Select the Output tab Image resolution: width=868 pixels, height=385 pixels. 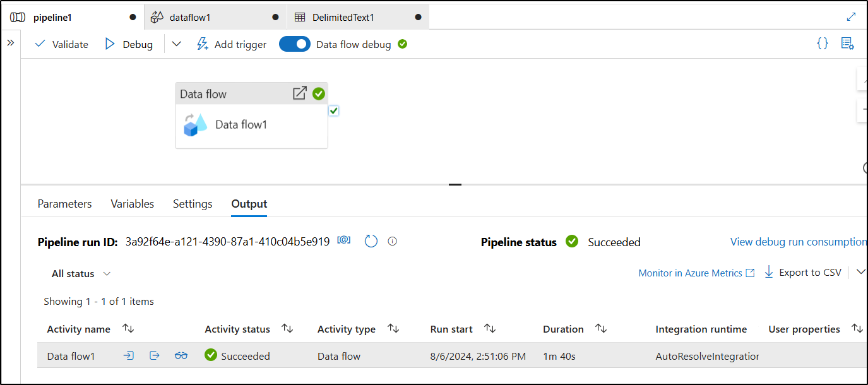click(x=249, y=204)
